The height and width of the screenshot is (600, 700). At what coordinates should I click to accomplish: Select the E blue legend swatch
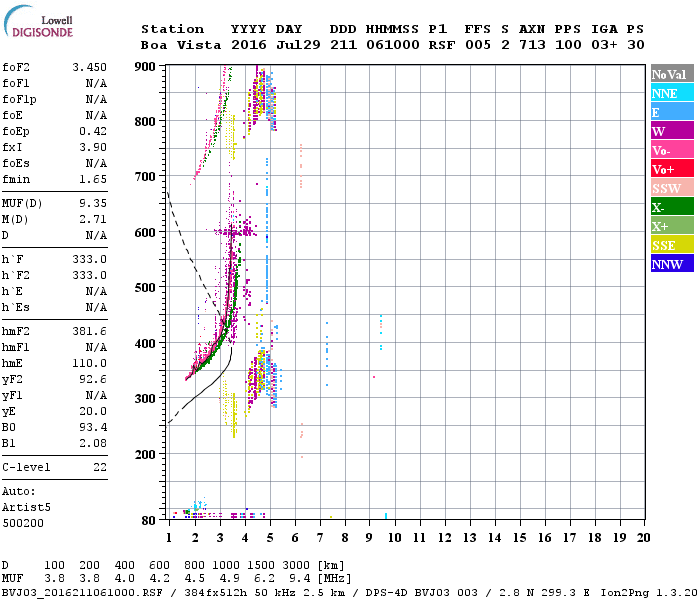pos(672,112)
